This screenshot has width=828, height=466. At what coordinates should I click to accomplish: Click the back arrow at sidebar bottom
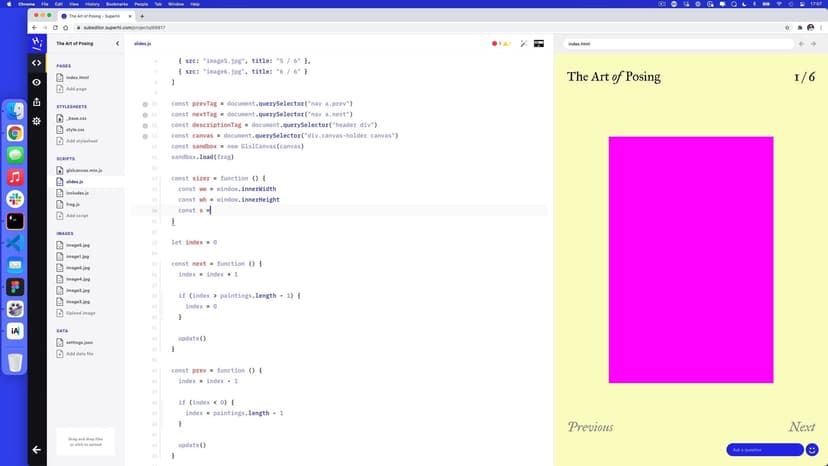click(37, 450)
